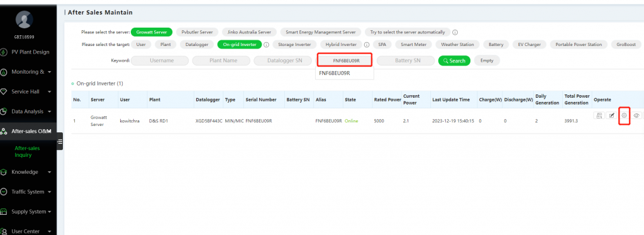Click the Online state text
Image resolution: width=644 pixels, height=235 pixels.
pos(352,121)
